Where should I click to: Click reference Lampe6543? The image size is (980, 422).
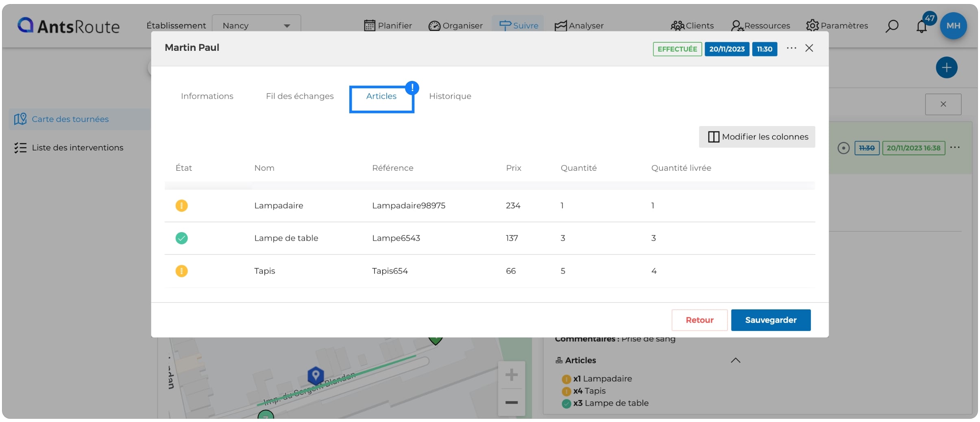click(x=396, y=238)
